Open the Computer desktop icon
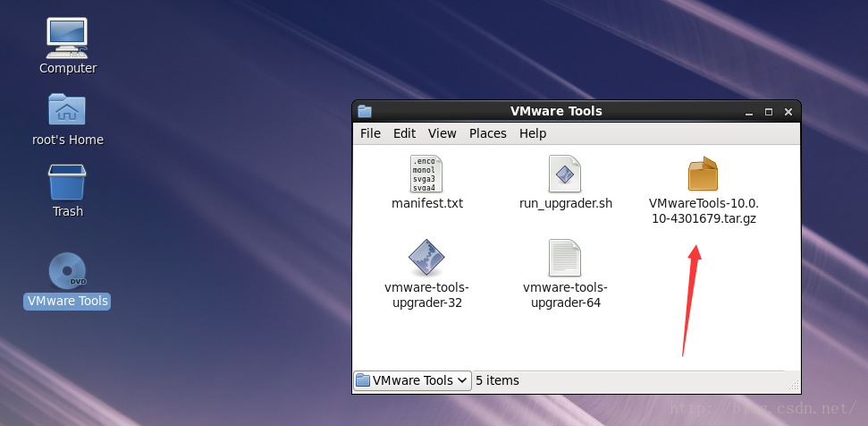This screenshot has width=868, height=426. pos(67,38)
